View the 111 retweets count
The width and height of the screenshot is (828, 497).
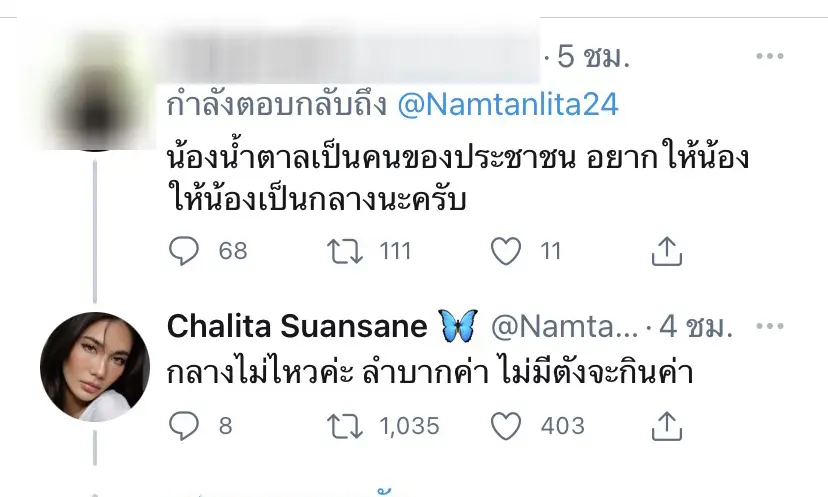point(396,251)
